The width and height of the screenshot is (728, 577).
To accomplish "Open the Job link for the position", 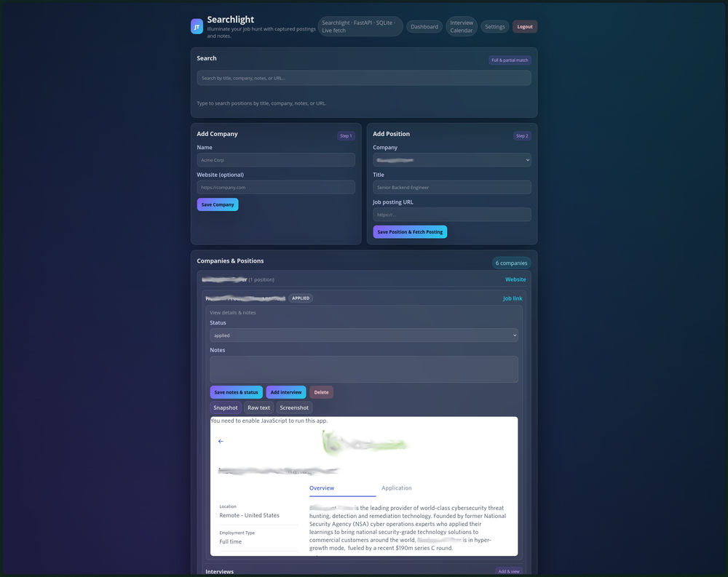I will [x=513, y=298].
